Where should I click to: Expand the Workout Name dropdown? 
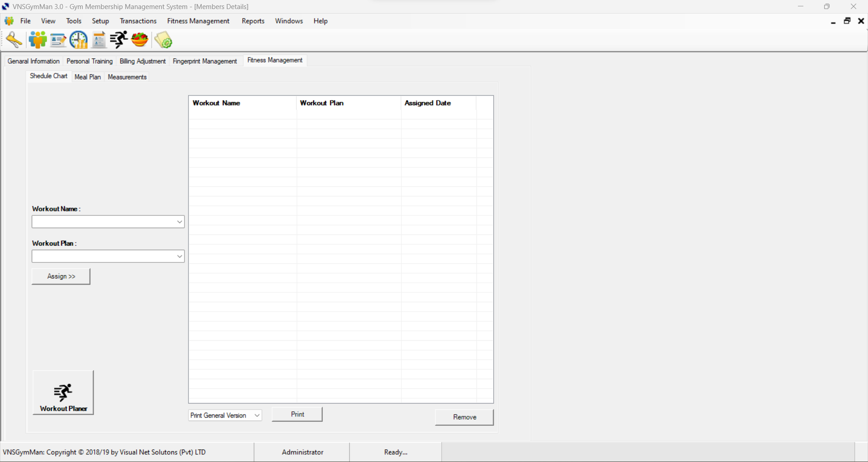click(179, 222)
